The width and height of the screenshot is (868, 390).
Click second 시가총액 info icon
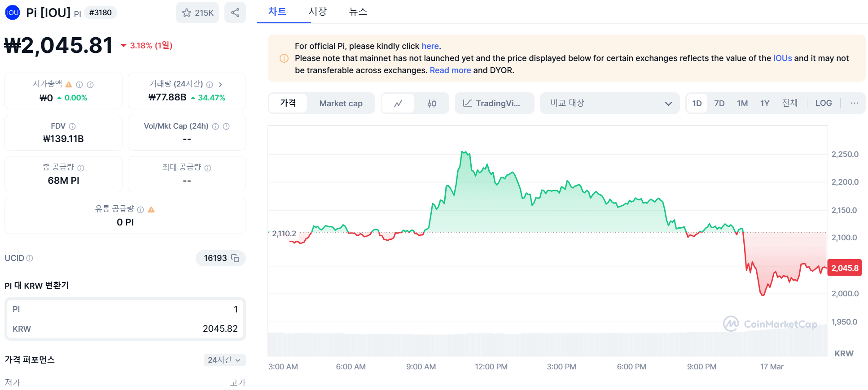click(x=90, y=85)
